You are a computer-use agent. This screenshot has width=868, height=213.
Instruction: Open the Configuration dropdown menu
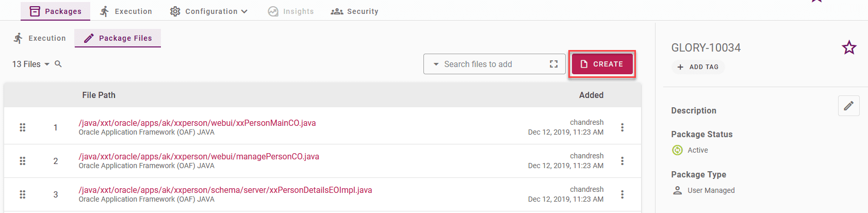tap(209, 11)
